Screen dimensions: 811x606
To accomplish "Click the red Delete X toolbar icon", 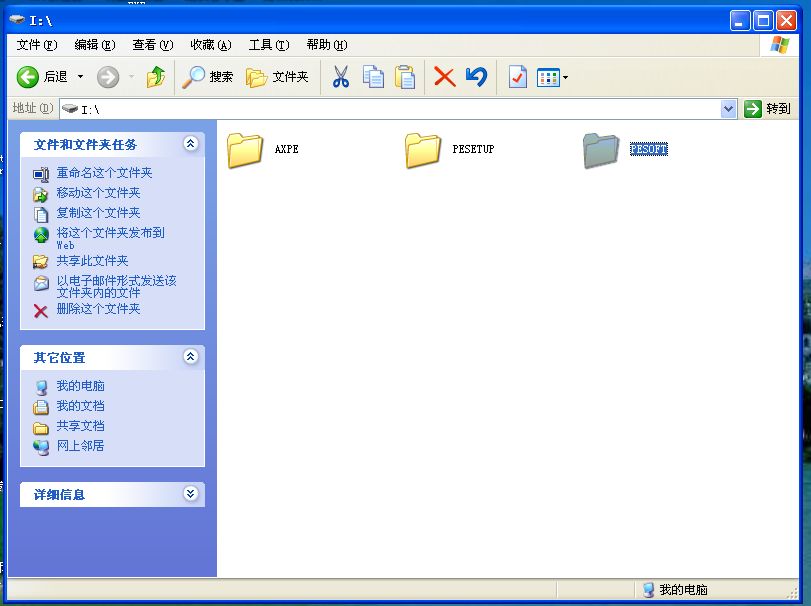I will point(444,77).
